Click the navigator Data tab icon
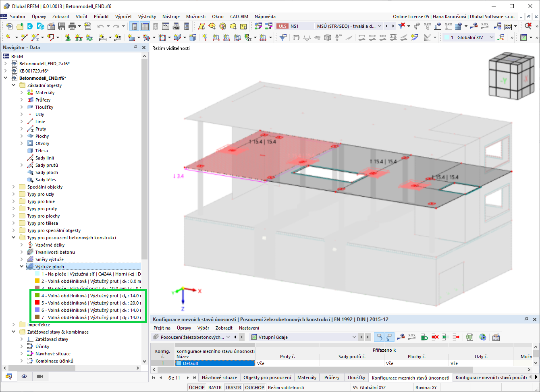Viewport: 540px width, 392px height. click(9, 376)
